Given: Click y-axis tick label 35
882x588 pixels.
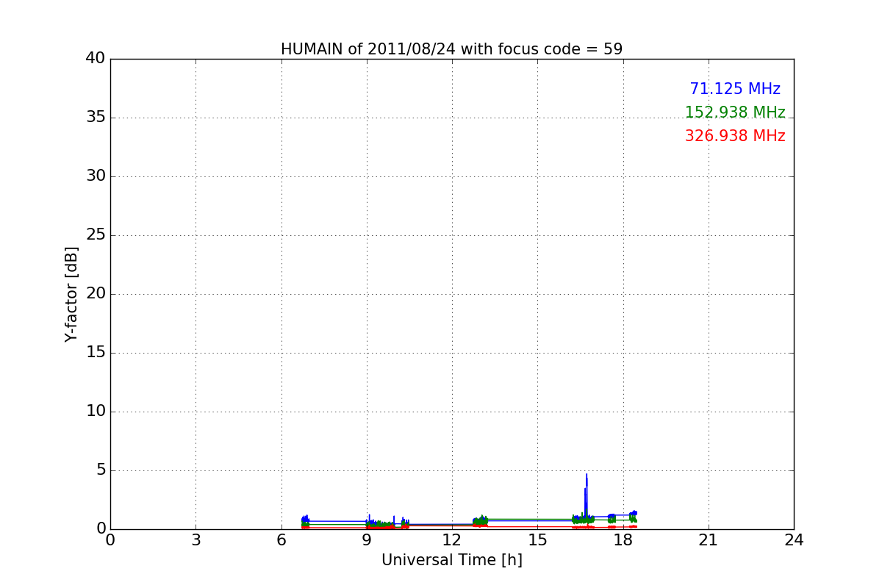Looking at the screenshot, I should coord(96,117).
